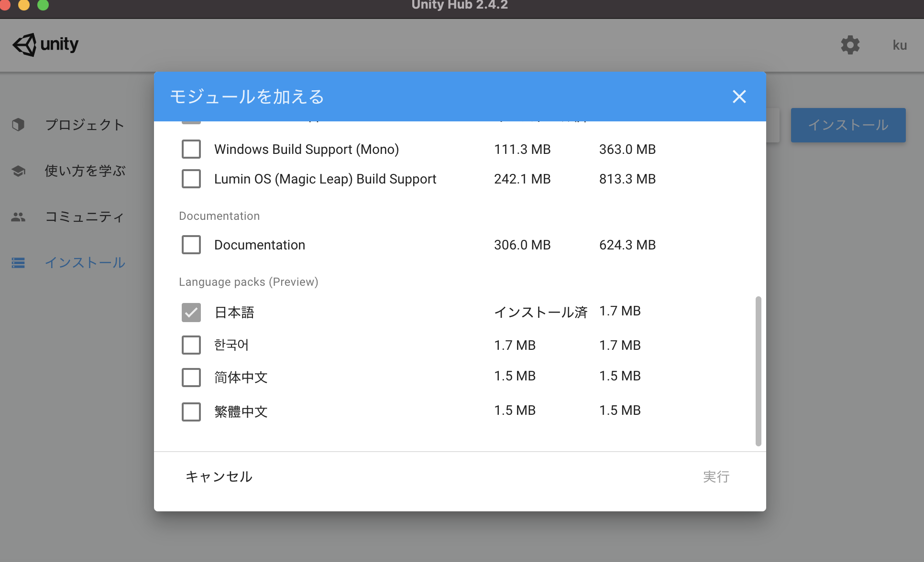Check the 简体中文 language pack

[191, 378]
